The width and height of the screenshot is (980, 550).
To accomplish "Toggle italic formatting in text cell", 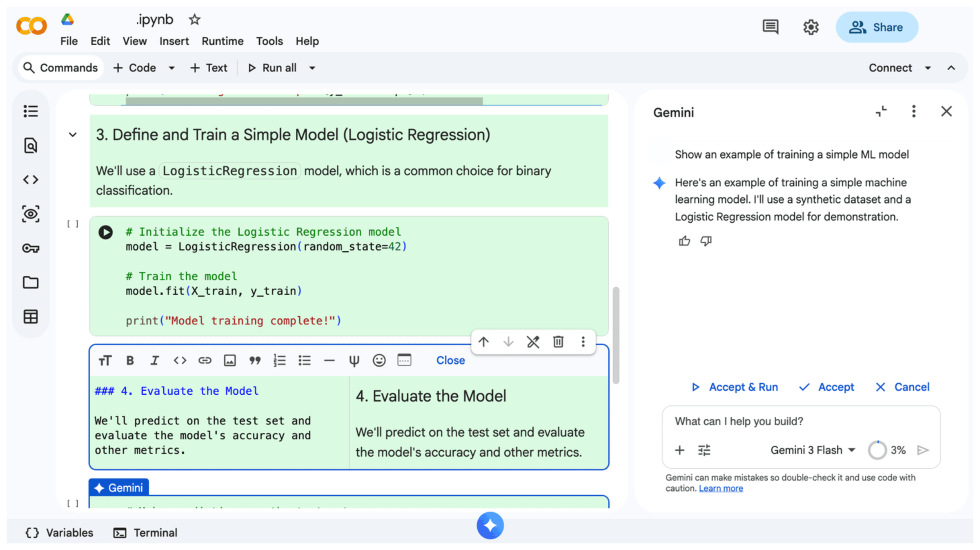I will pyautogui.click(x=155, y=360).
